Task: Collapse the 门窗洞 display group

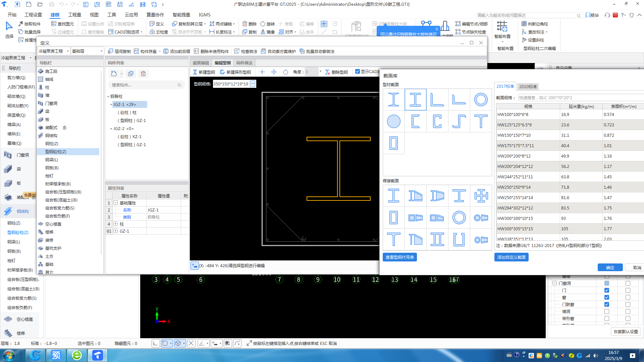Action: click(x=554, y=283)
